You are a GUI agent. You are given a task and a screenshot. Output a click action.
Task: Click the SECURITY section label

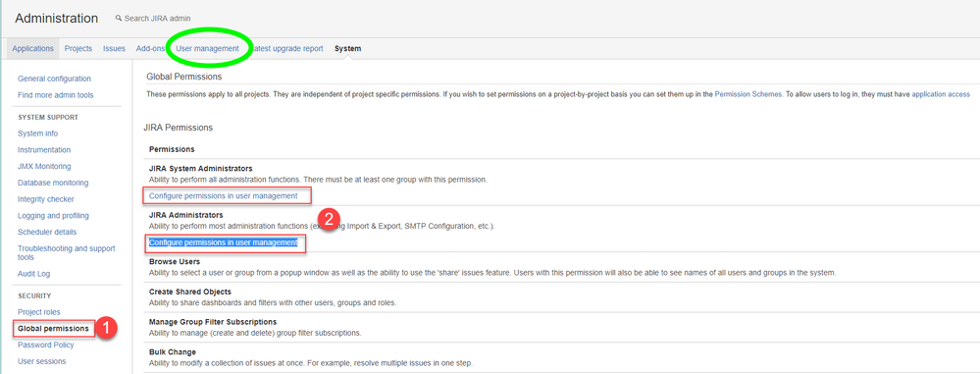coord(34,295)
